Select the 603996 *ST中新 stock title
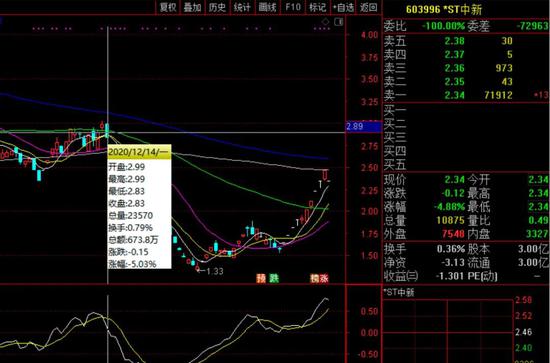The height and width of the screenshot is (363, 550). (x=444, y=9)
